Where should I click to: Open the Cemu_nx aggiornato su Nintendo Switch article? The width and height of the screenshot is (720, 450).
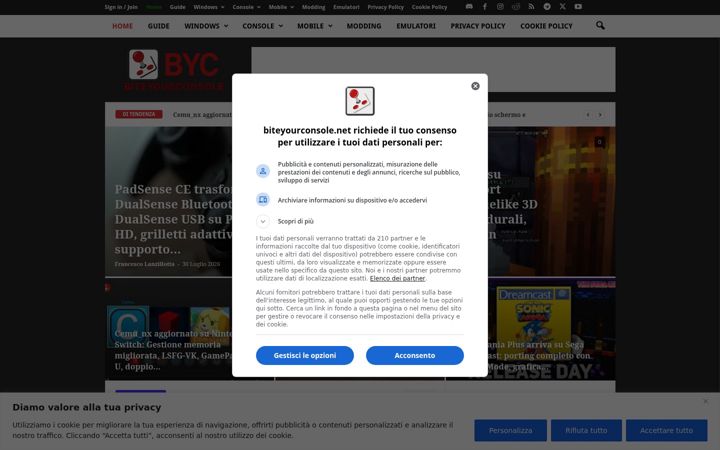pos(174,350)
